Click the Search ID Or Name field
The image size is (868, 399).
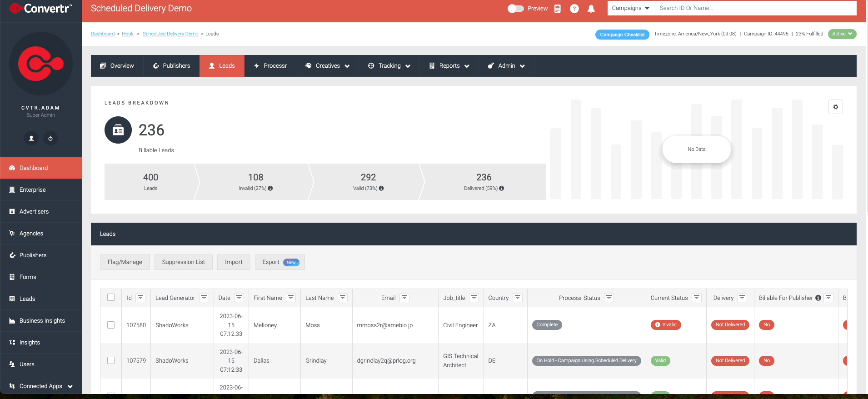point(755,8)
